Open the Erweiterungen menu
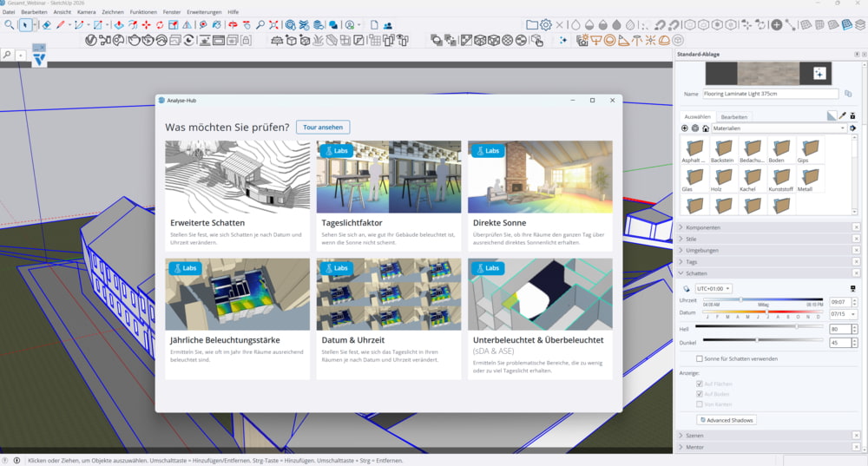This screenshot has height=466, width=868. point(204,11)
